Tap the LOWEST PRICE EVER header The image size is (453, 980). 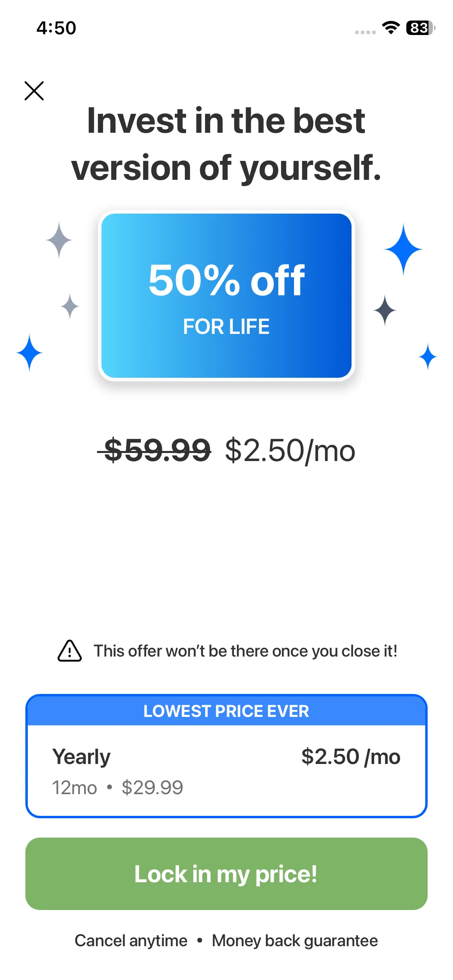pyautogui.click(x=226, y=711)
